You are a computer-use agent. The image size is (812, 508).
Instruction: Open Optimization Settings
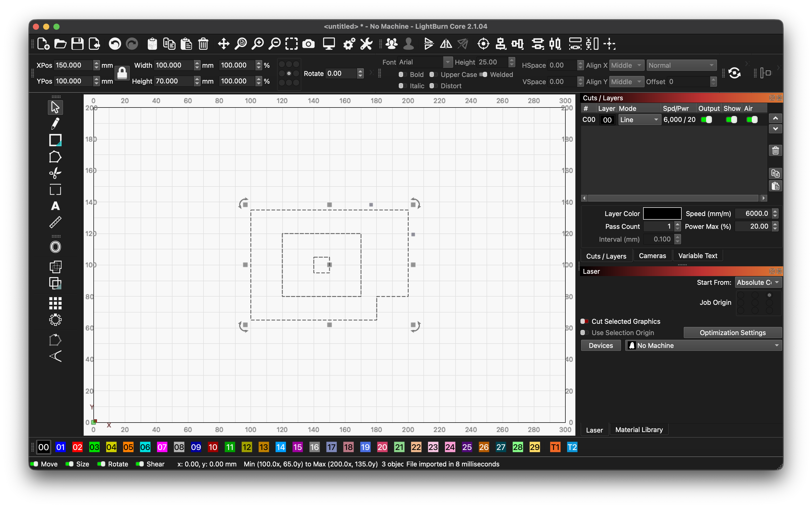click(x=732, y=333)
